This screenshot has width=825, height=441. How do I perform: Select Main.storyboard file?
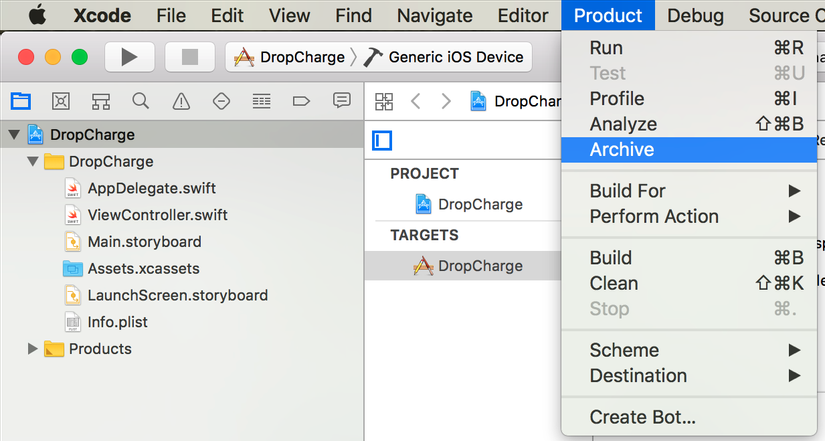[x=144, y=242]
